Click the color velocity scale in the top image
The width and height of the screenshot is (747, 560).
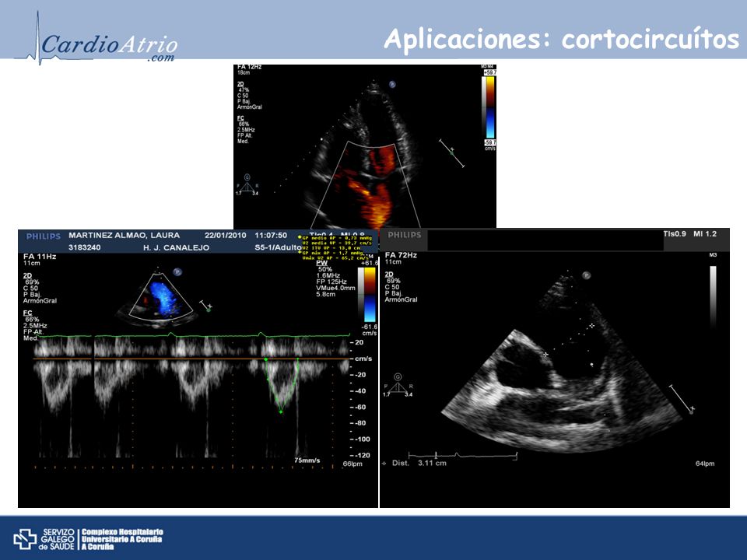(x=490, y=107)
